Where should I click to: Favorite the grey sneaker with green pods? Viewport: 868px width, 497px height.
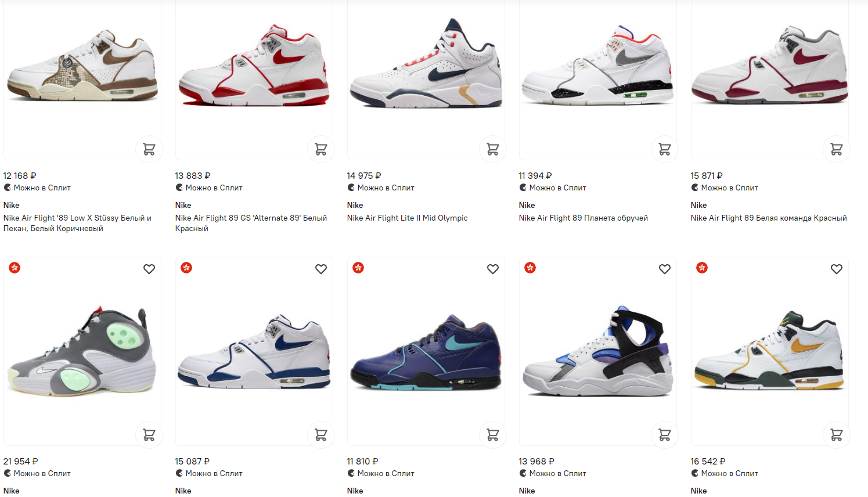coord(149,269)
